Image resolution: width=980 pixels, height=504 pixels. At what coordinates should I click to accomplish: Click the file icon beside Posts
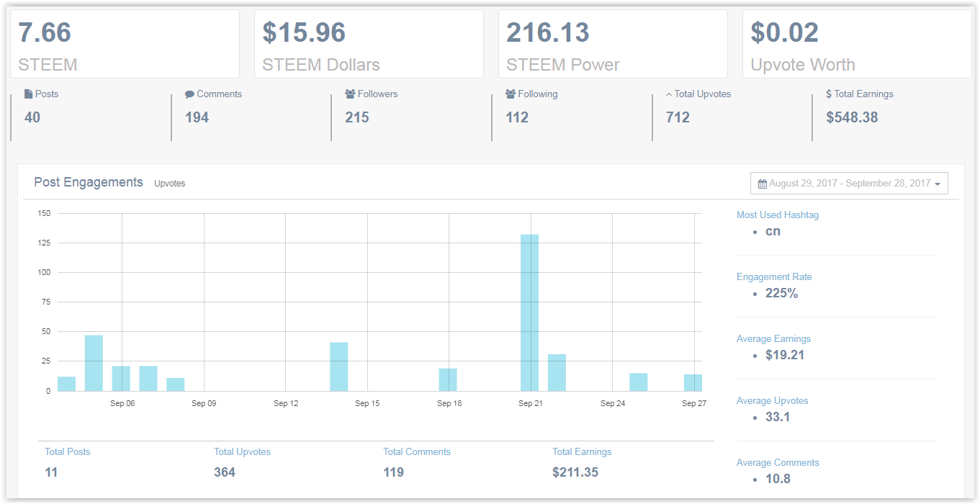pos(29,94)
